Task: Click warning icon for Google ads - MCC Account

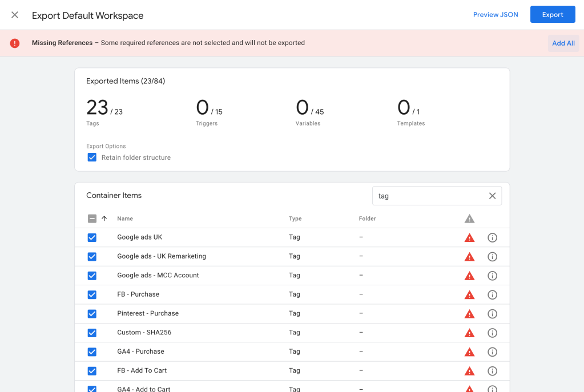Action: point(469,276)
